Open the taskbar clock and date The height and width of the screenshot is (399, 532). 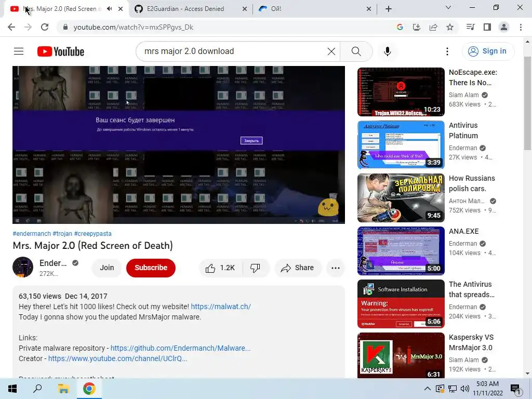[488, 389]
